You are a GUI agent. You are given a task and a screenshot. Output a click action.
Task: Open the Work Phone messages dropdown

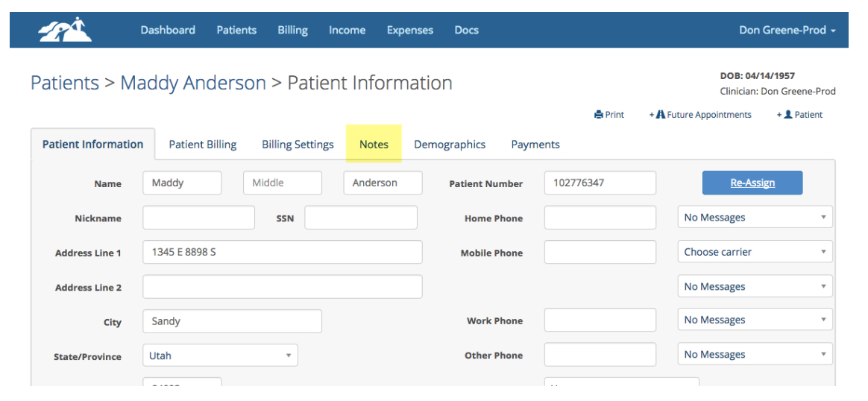755,320
